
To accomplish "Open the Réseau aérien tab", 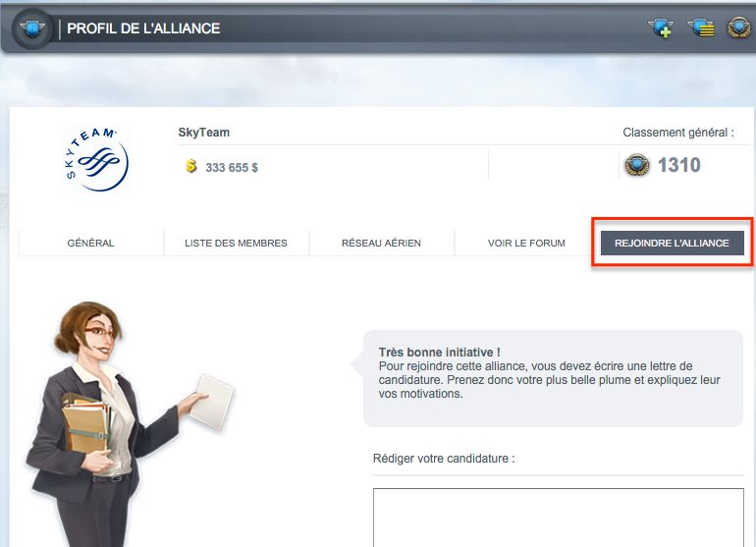I will coord(381,244).
